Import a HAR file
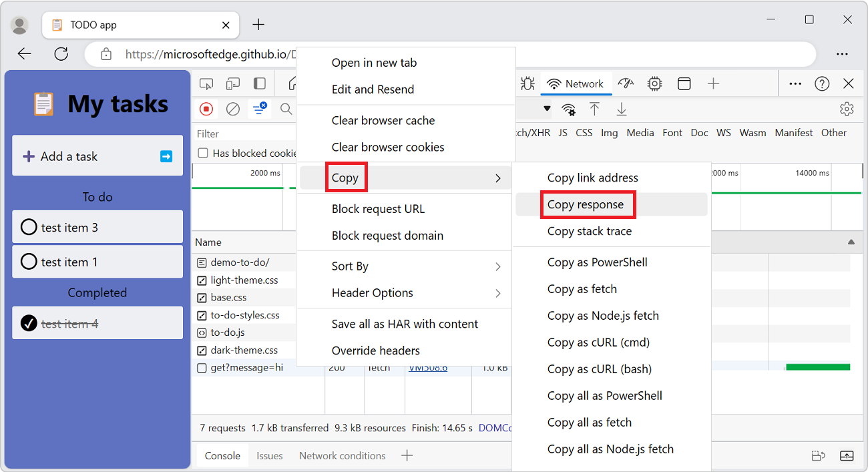Viewport: 868px width, 472px height. coord(594,109)
